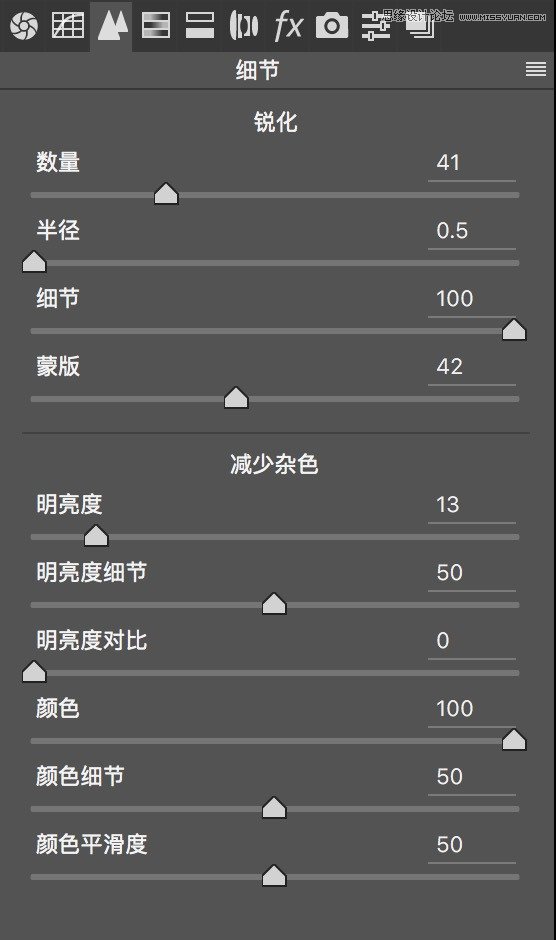
Task: Click the 半径 radius value field
Action: point(471,231)
